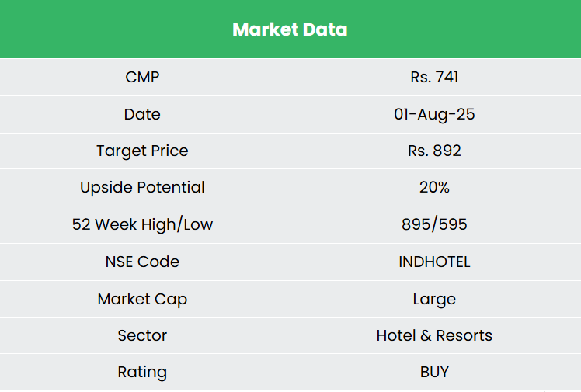
Task: Click the Large market cap value
Action: (x=434, y=299)
